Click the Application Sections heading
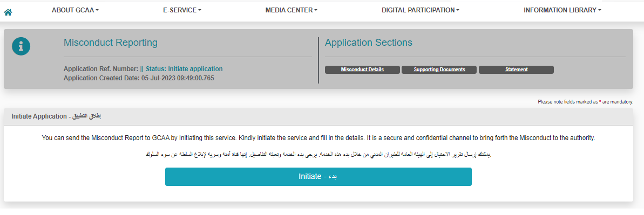This screenshot has height=215, width=644. point(368,42)
